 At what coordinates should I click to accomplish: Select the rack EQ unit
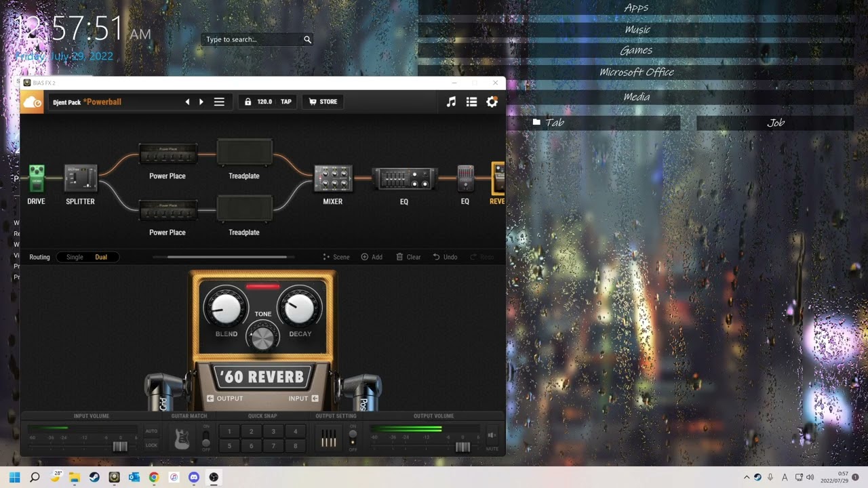[x=404, y=179]
